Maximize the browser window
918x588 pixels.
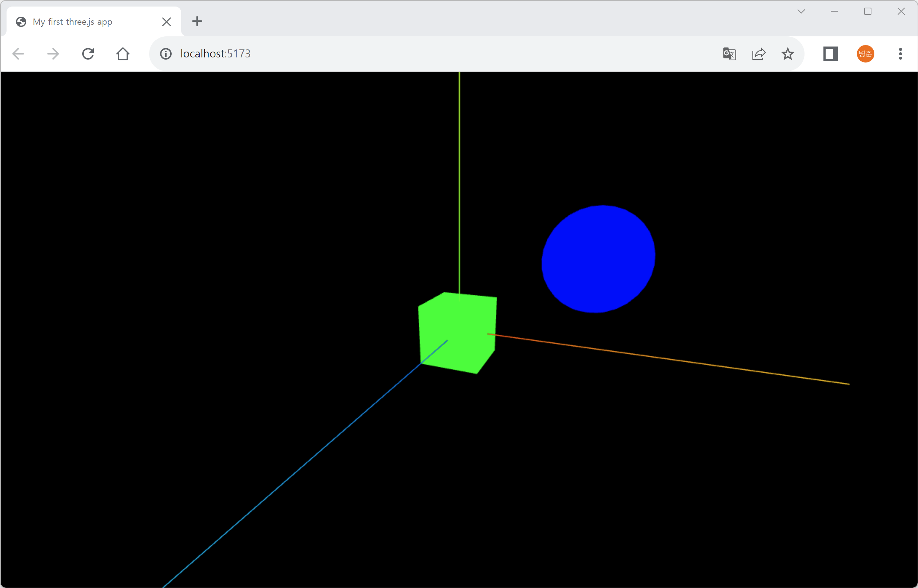point(867,12)
